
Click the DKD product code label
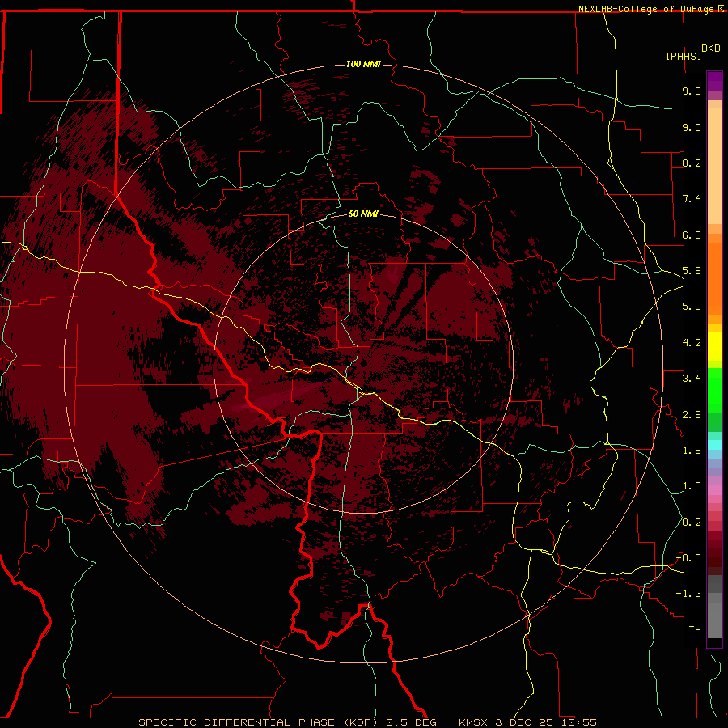pyautogui.click(x=710, y=49)
